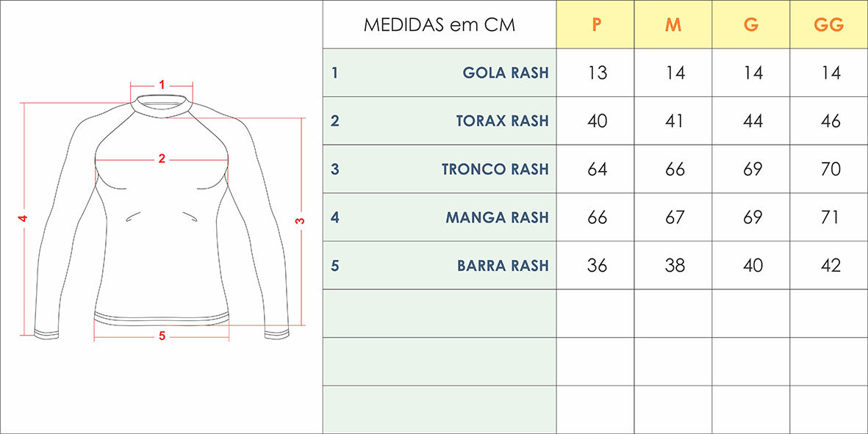Select the GG size column header
The width and height of the screenshot is (868, 434).
829,25
